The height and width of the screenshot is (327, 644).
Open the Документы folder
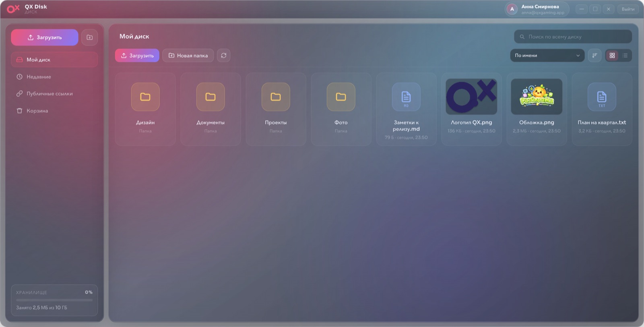point(211,109)
